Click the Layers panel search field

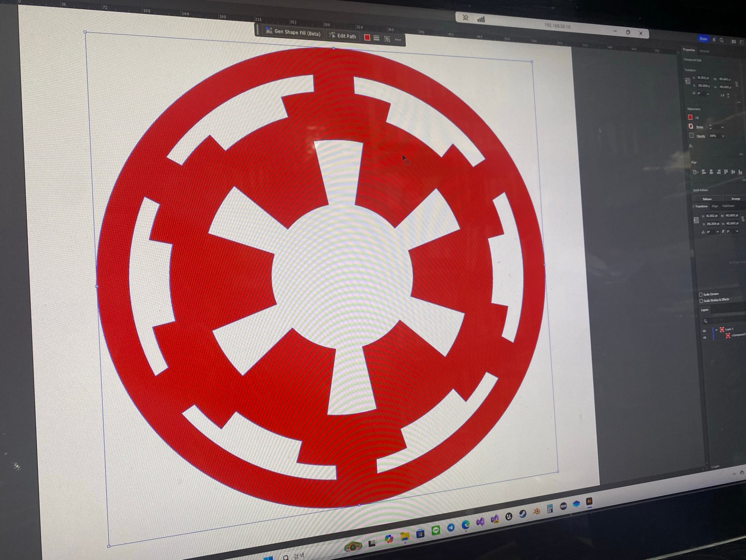point(723,321)
